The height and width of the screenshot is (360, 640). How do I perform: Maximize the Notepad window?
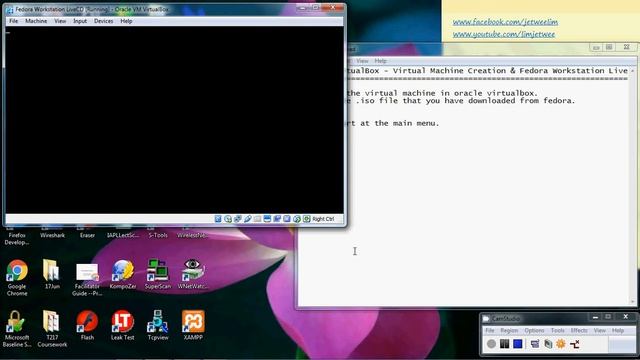pyautogui.click(x=609, y=47)
